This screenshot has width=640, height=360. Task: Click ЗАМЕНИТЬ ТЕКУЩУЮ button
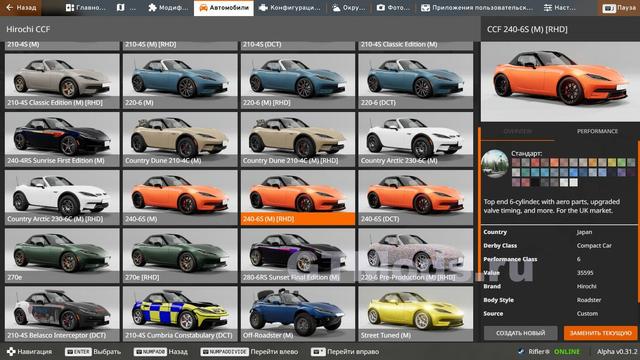coord(600,333)
